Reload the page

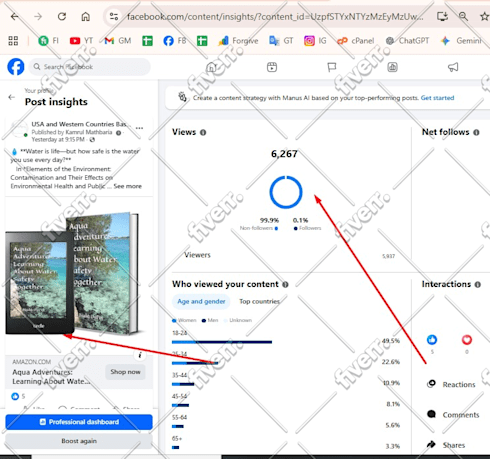pos(62,16)
